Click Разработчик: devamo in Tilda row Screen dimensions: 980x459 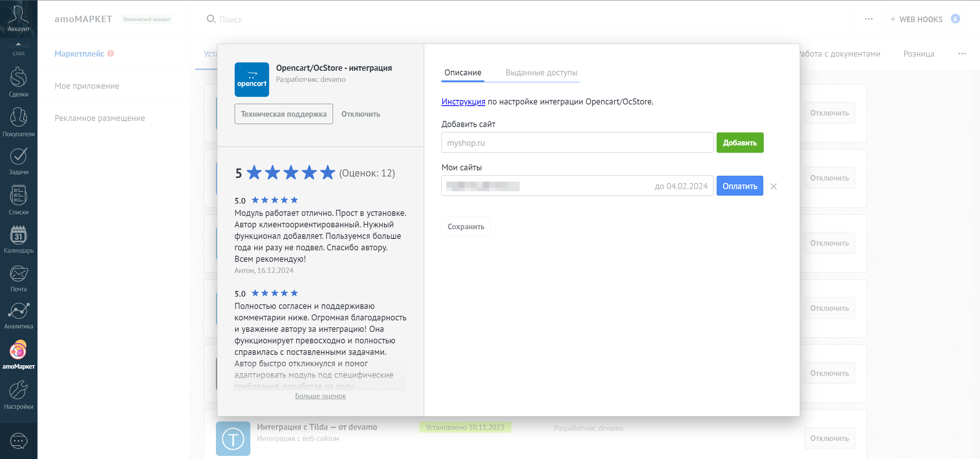[588, 428]
